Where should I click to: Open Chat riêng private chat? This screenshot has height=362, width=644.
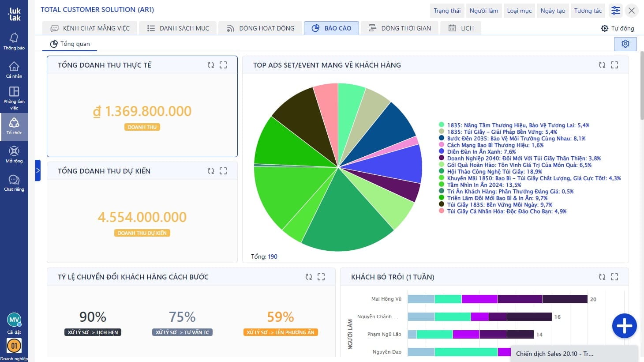click(14, 182)
